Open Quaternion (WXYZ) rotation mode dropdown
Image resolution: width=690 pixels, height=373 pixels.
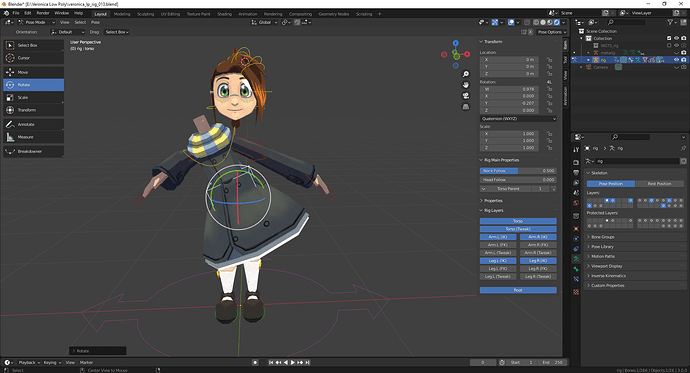click(518, 119)
